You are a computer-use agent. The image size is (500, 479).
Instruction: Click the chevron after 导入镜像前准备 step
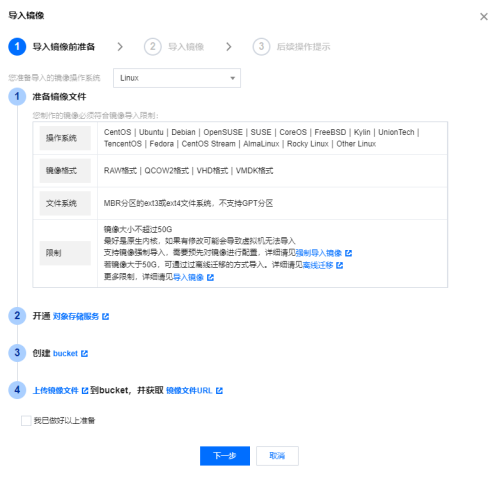coord(120,47)
